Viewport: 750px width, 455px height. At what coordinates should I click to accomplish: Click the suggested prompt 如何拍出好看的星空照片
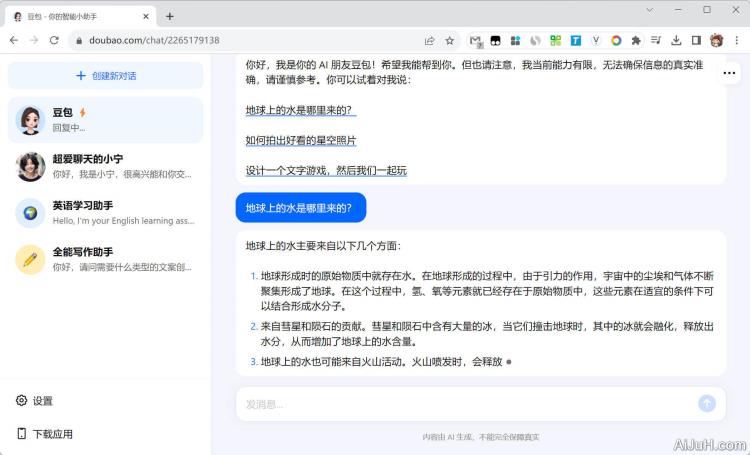(301, 140)
